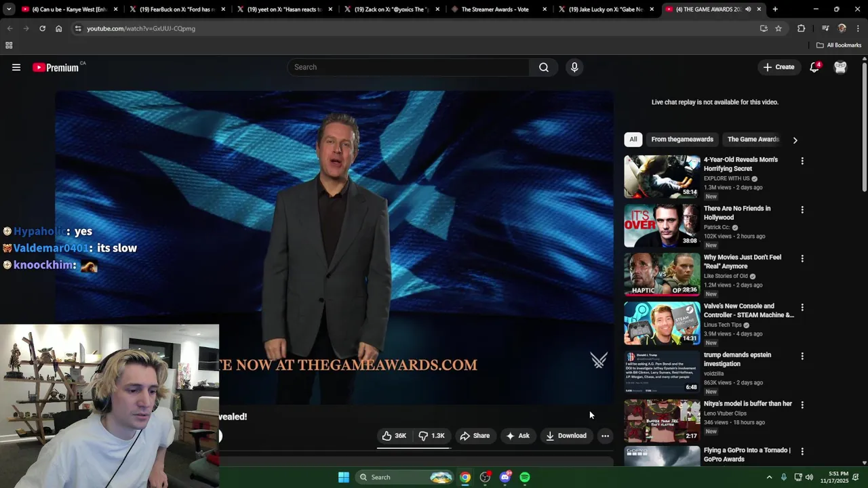Open volume control in system tray

[x=809, y=477]
